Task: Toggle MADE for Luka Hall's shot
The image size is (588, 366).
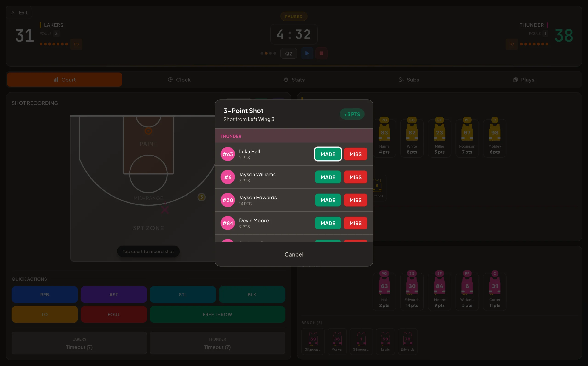Action: 328,154
